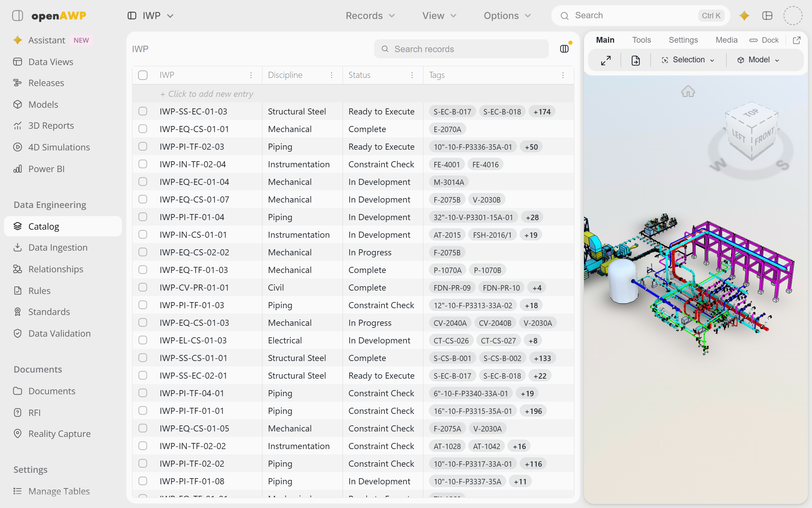
Task: Click the Search records field
Action: coord(461,49)
